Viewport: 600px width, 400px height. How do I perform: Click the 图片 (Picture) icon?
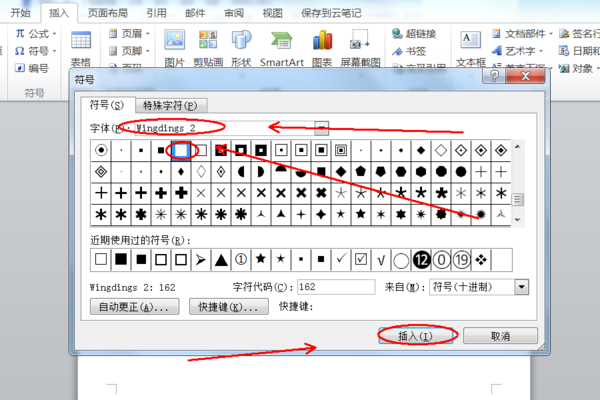pos(174,40)
